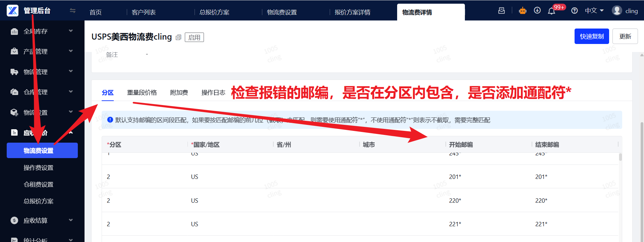
Task: Click the app logo in the sidebar header
Action: [13, 10]
